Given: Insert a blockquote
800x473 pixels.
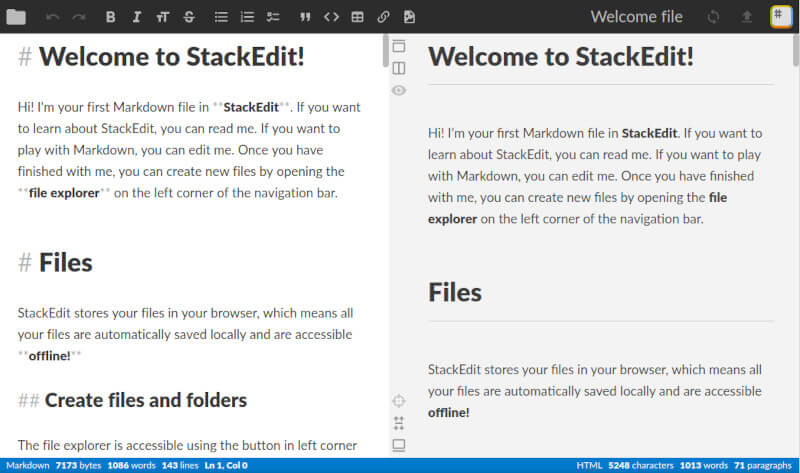Looking at the screenshot, I should [305, 17].
